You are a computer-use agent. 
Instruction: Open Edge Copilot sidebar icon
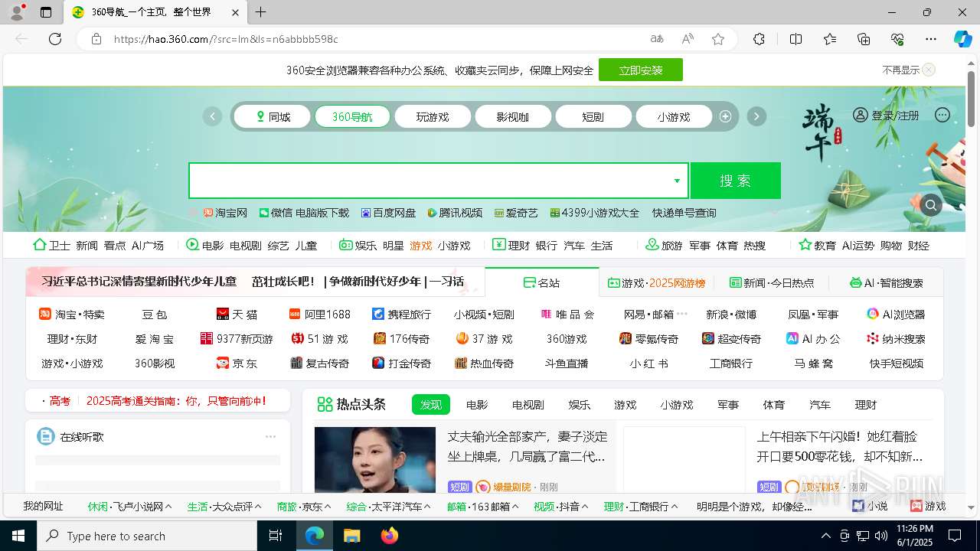(962, 39)
